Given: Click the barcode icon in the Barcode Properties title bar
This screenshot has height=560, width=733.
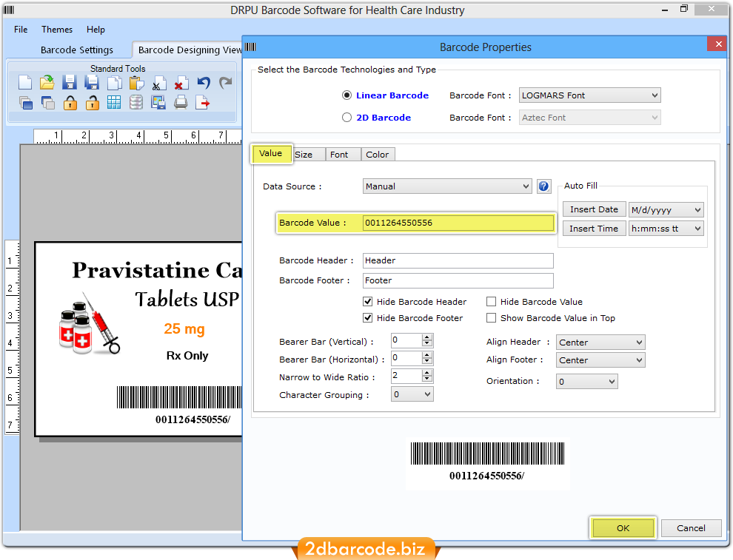Looking at the screenshot, I should (x=250, y=47).
